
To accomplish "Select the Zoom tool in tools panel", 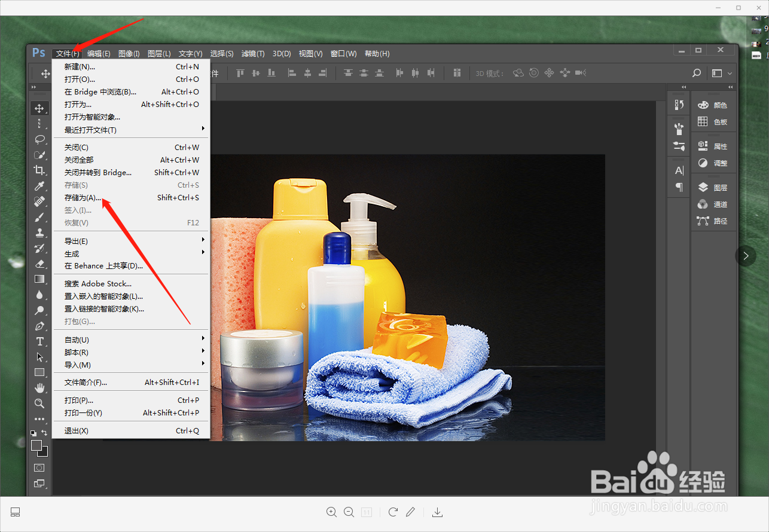I will tap(39, 403).
